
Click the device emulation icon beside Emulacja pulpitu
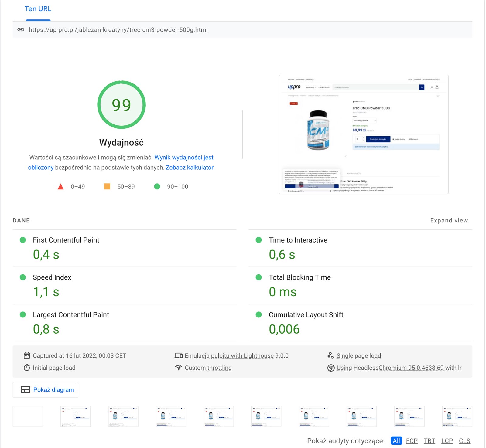tap(179, 355)
